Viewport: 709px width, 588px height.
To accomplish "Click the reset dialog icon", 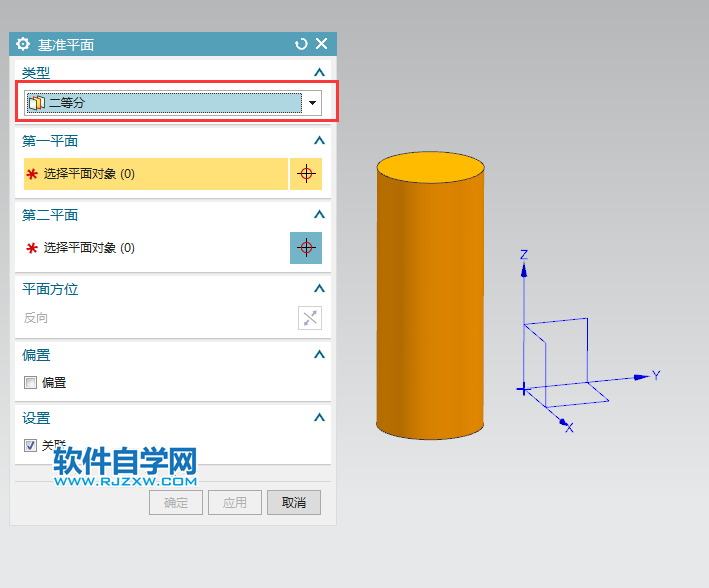I will [301, 44].
